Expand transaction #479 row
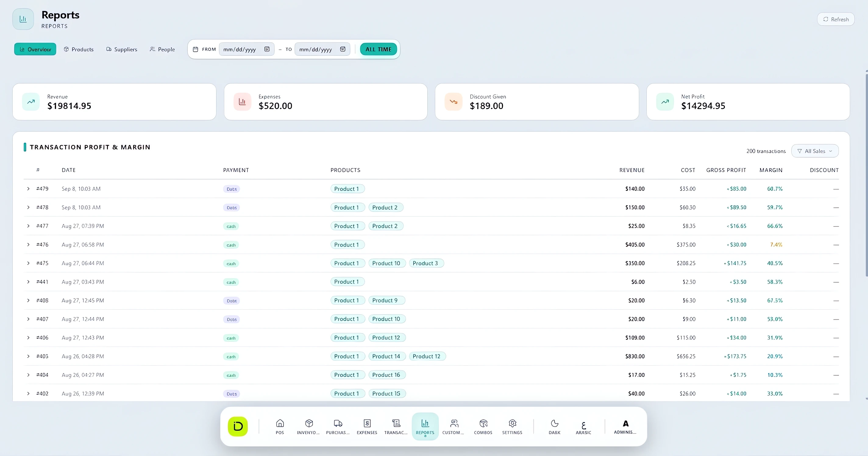Image resolution: width=868 pixels, height=456 pixels. point(28,189)
